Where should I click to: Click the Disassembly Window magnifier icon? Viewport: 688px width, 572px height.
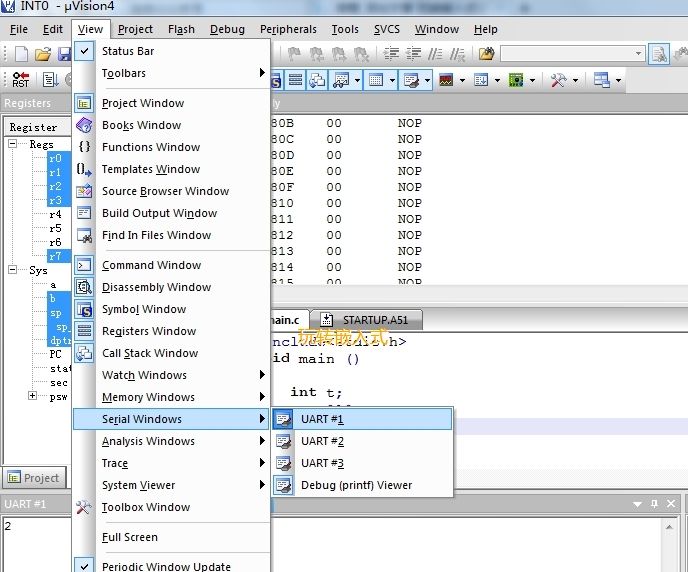pos(85,287)
